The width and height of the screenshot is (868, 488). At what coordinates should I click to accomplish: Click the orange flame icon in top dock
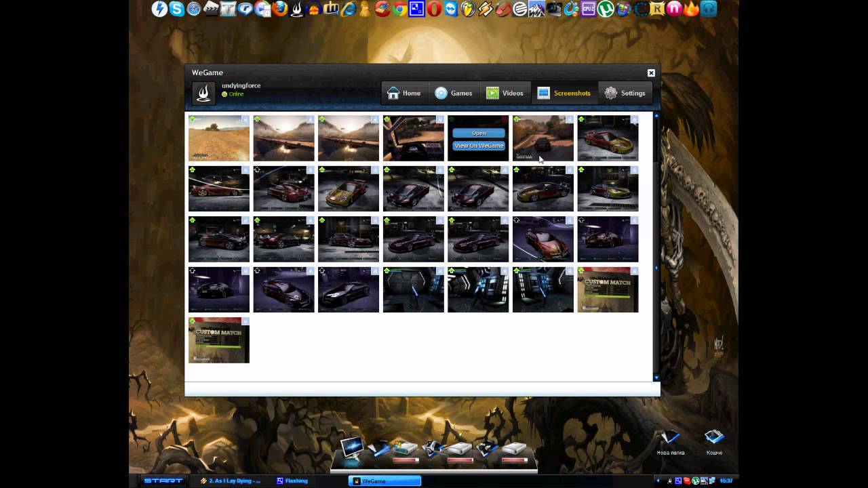point(691,9)
